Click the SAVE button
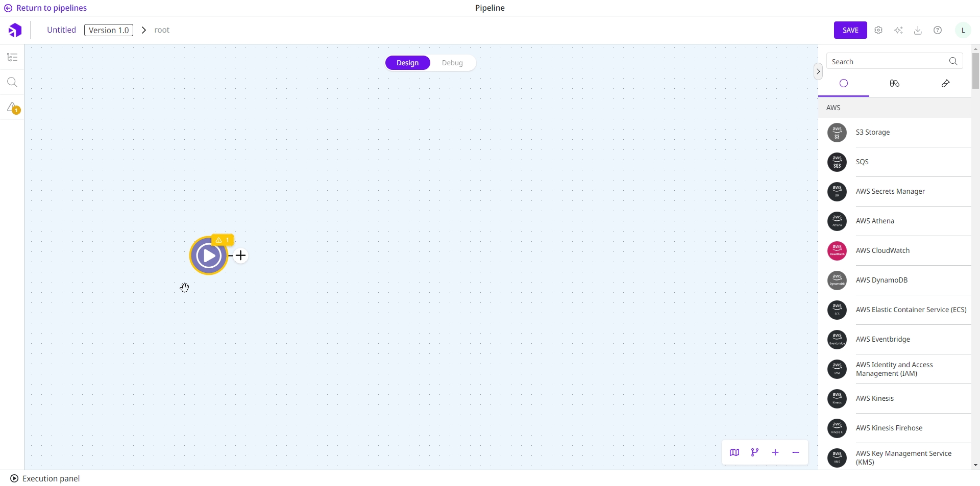 pos(850,30)
